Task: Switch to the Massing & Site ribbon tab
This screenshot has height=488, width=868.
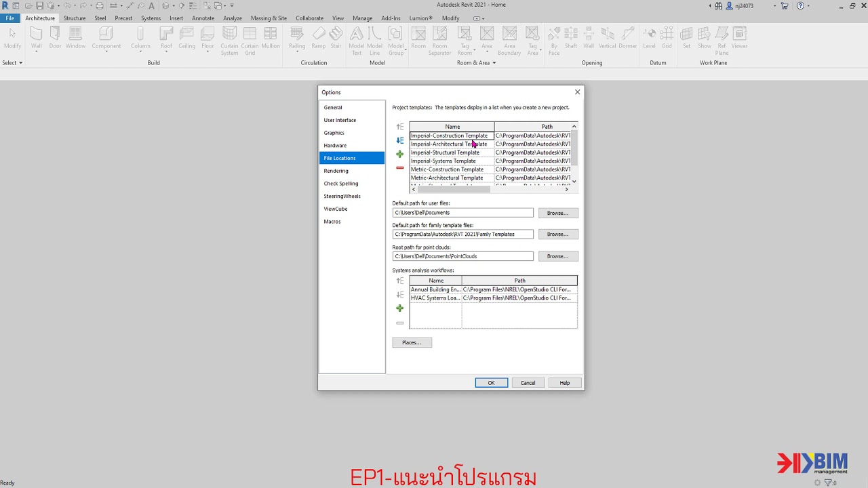Action: click(x=269, y=18)
